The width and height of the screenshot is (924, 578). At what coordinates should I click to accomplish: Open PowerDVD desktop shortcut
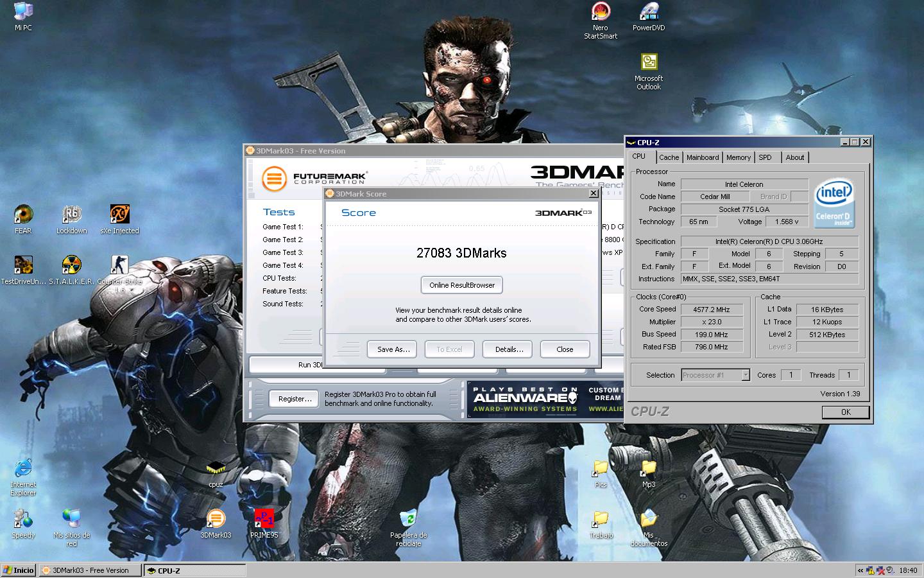point(649,16)
